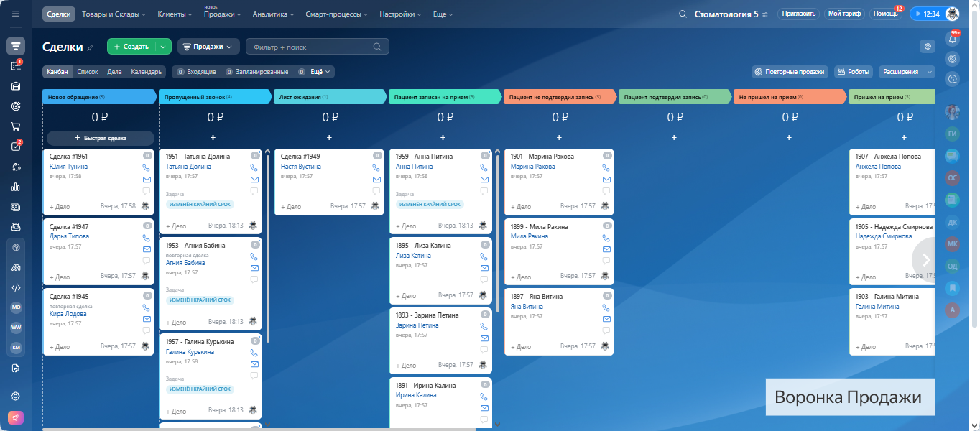Toggle the Входящие counter filter
Screen dimensions: 980x431
point(196,72)
